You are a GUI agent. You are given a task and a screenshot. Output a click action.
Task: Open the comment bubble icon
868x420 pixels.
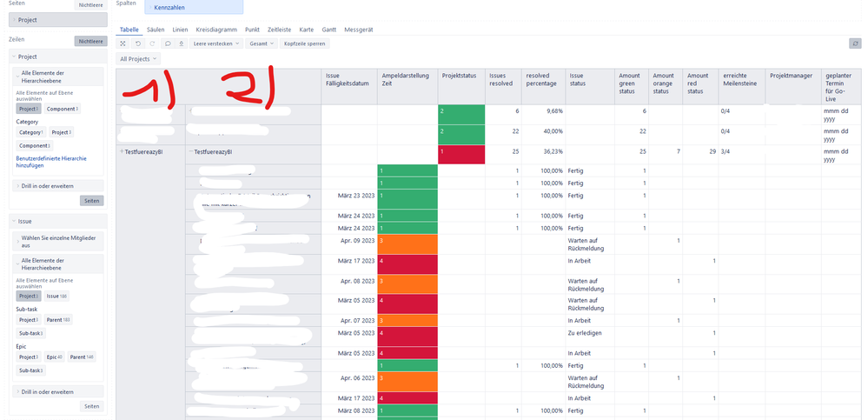(167, 43)
